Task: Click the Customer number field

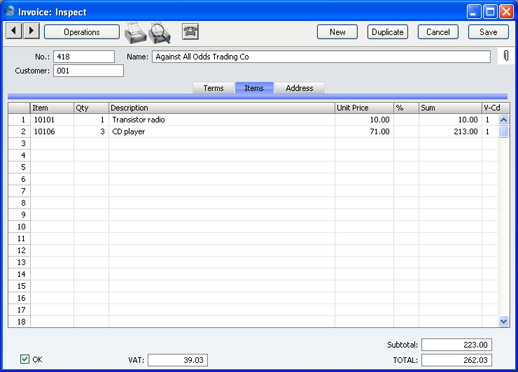Action: (88, 71)
